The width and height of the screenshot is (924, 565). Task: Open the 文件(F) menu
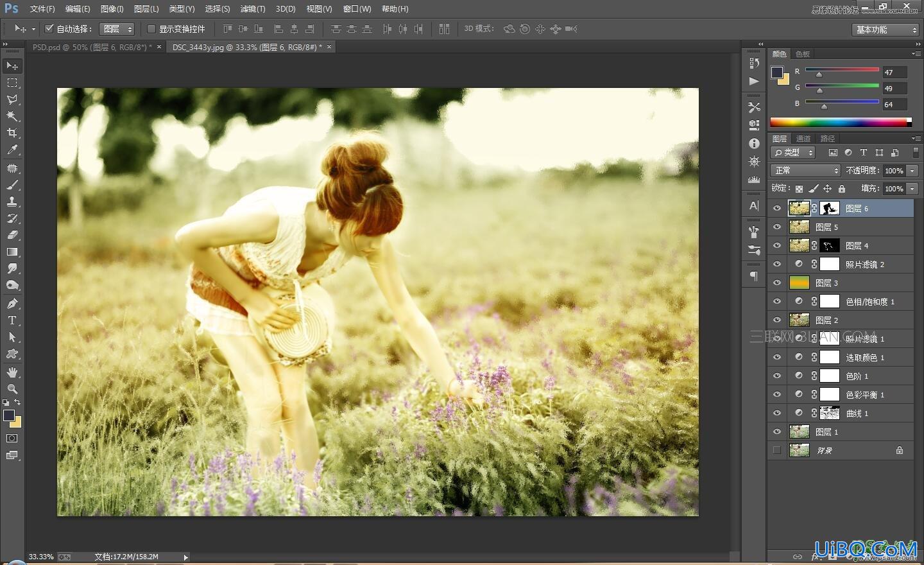coord(42,9)
